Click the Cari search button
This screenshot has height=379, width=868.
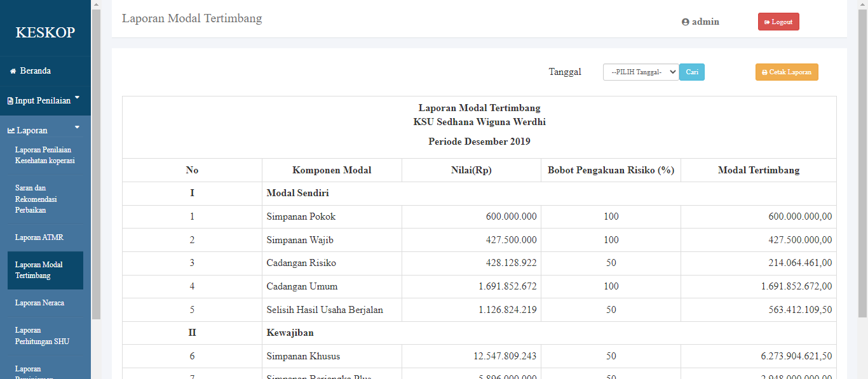[x=692, y=72]
